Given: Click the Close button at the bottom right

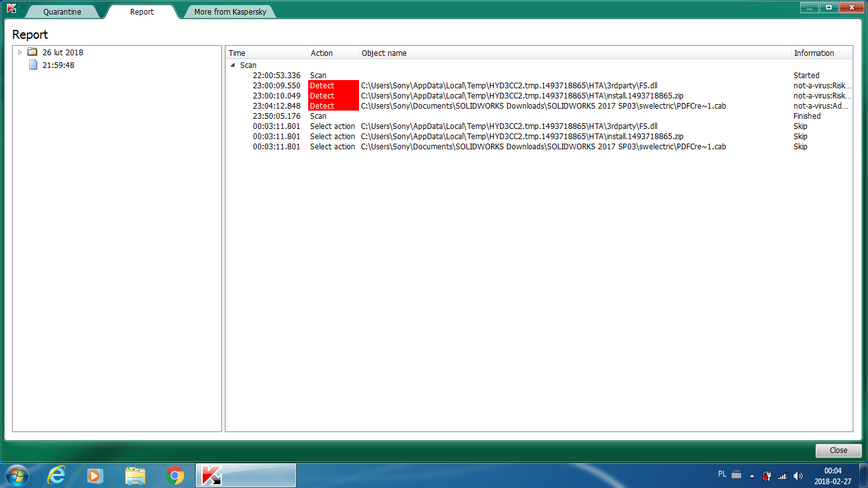Looking at the screenshot, I should 838,451.
